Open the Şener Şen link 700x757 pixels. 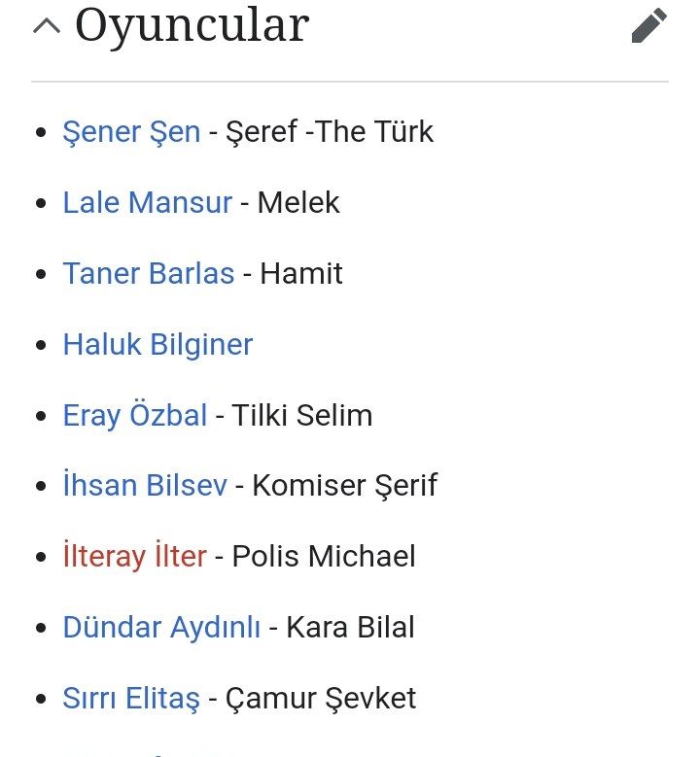coord(131,131)
